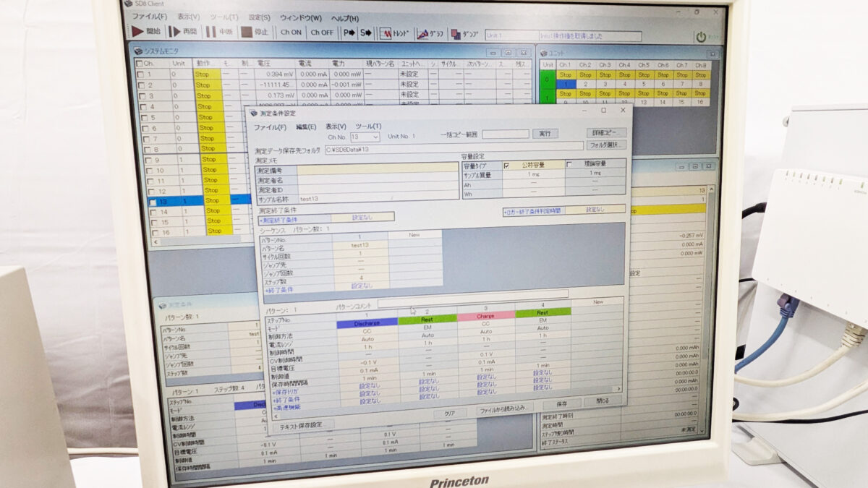This screenshot has height=488, width=868.
Task: Check the Ch. 1 row checkbox
Action: pos(141,74)
